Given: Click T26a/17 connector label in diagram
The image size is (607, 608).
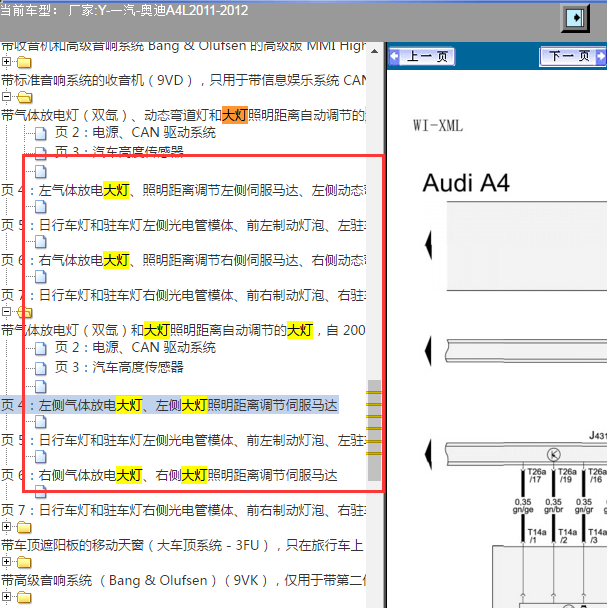Looking at the screenshot, I should (x=536, y=475).
